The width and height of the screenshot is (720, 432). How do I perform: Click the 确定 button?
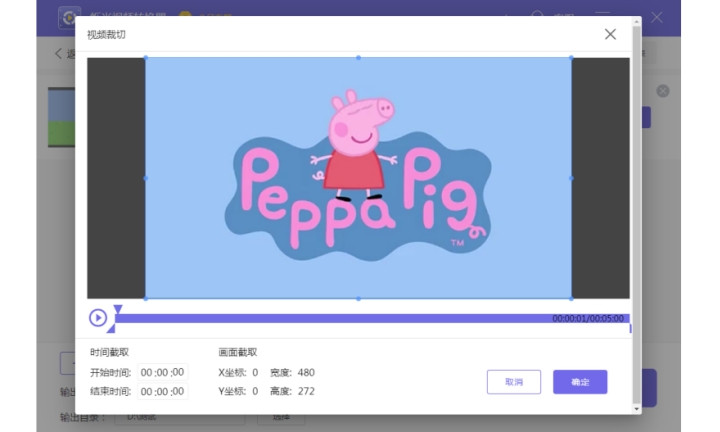tap(580, 382)
